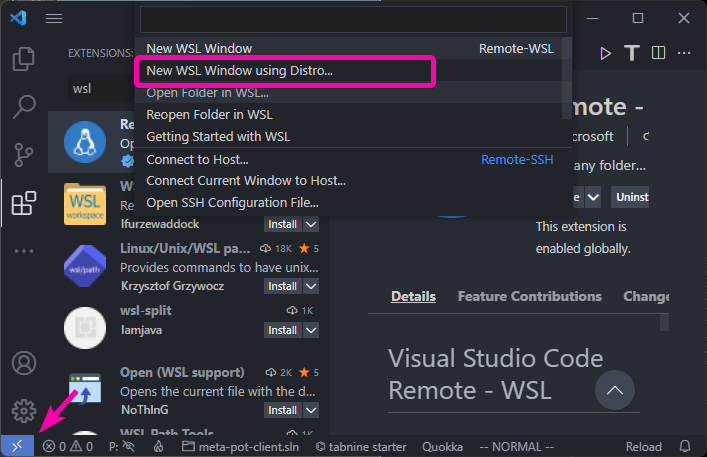
Task: Select the Remote - WSL penguin extension icon
Action: pyautogui.click(x=85, y=142)
